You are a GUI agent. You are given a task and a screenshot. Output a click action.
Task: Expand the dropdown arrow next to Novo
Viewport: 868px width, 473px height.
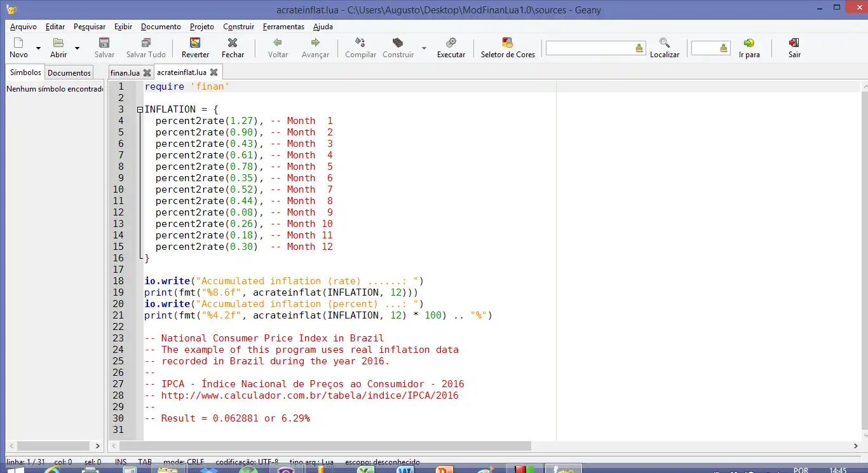[x=38, y=48]
